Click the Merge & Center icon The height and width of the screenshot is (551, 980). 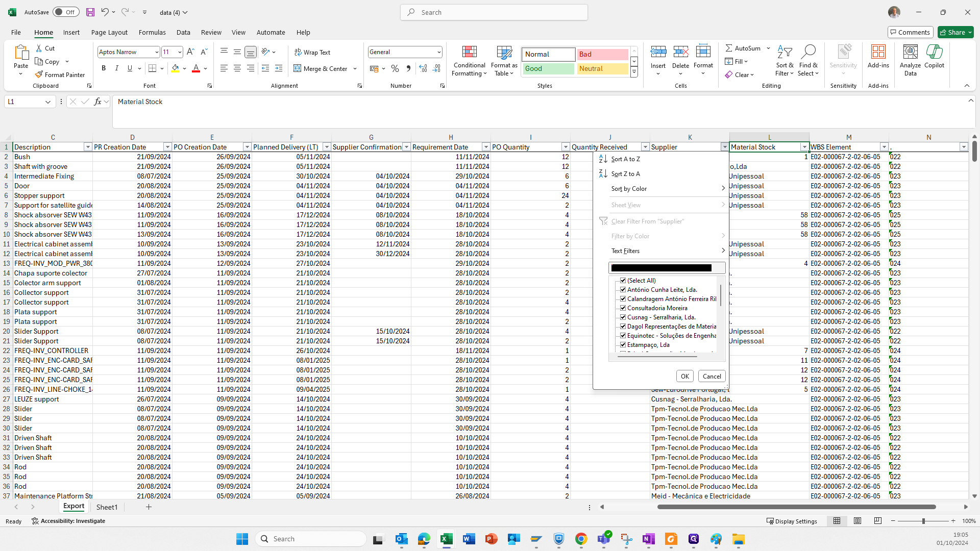pos(298,68)
